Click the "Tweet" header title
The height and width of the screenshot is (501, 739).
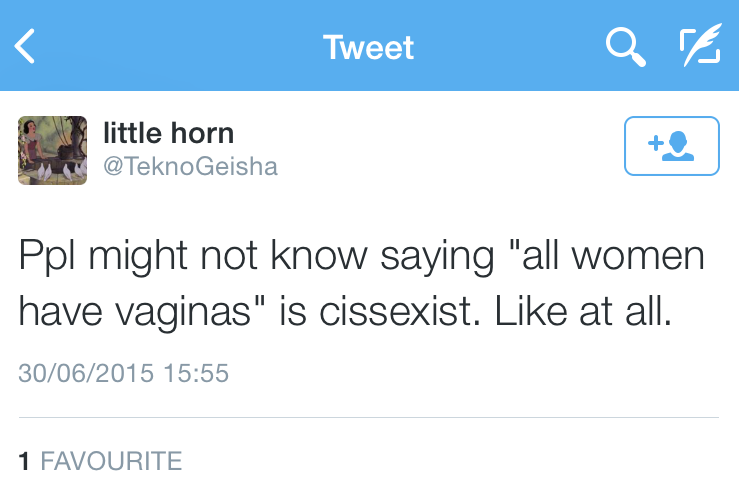point(368,47)
